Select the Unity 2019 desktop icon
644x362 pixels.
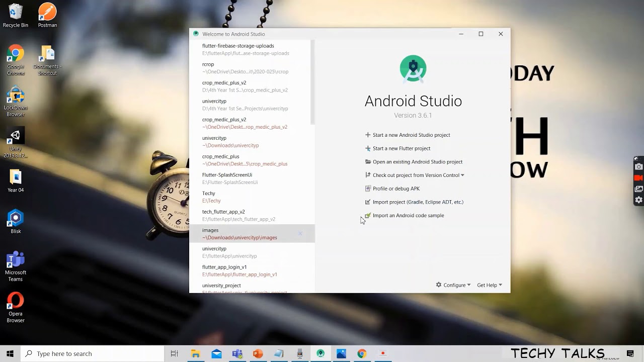pos(16,143)
